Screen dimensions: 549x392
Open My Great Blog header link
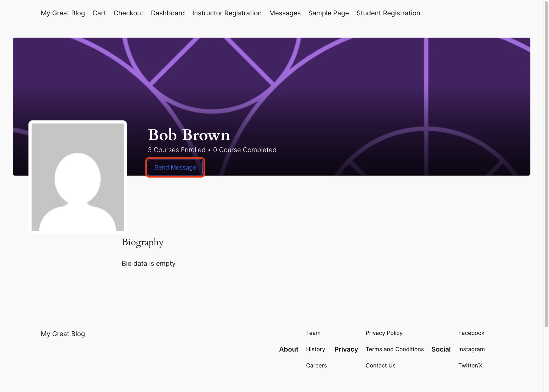(x=63, y=13)
